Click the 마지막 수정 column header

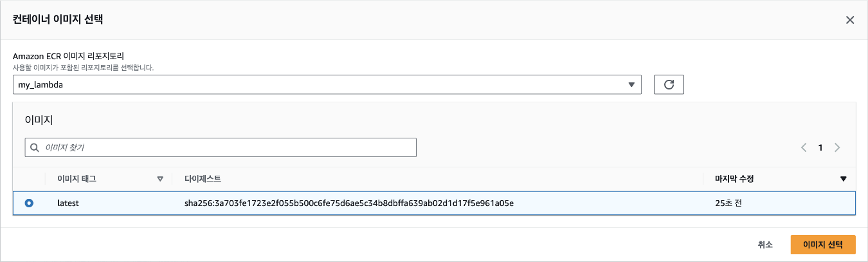pyautogui.click(x=734, y=179)
